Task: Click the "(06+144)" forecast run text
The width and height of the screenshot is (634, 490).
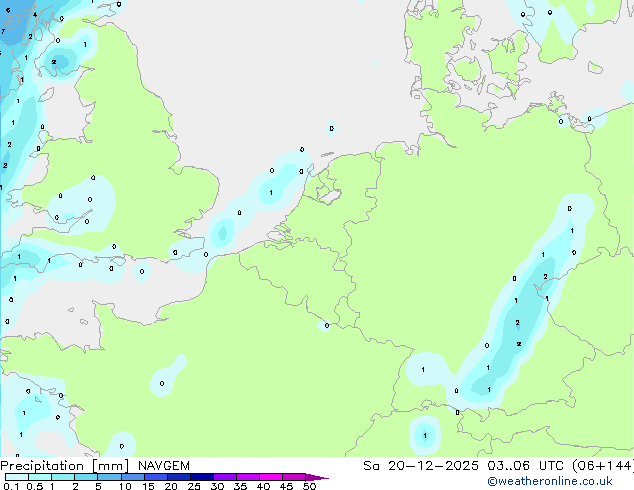Action: [603, 466]
